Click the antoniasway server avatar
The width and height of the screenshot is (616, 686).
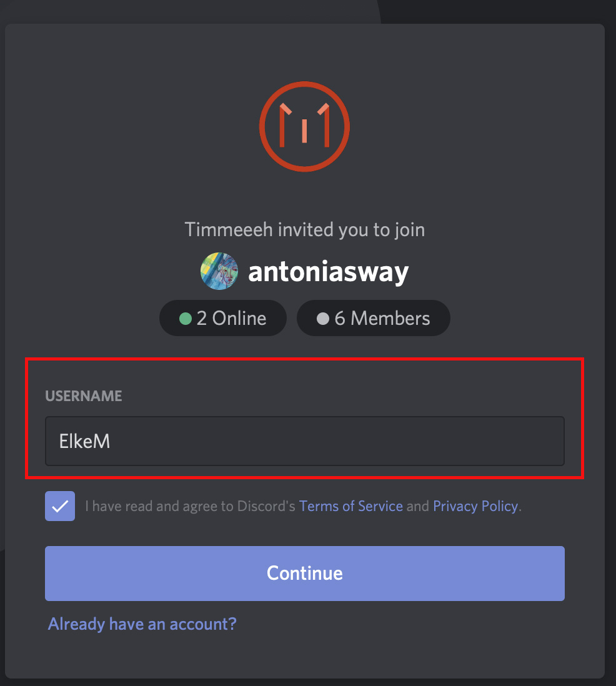point(219,271)
